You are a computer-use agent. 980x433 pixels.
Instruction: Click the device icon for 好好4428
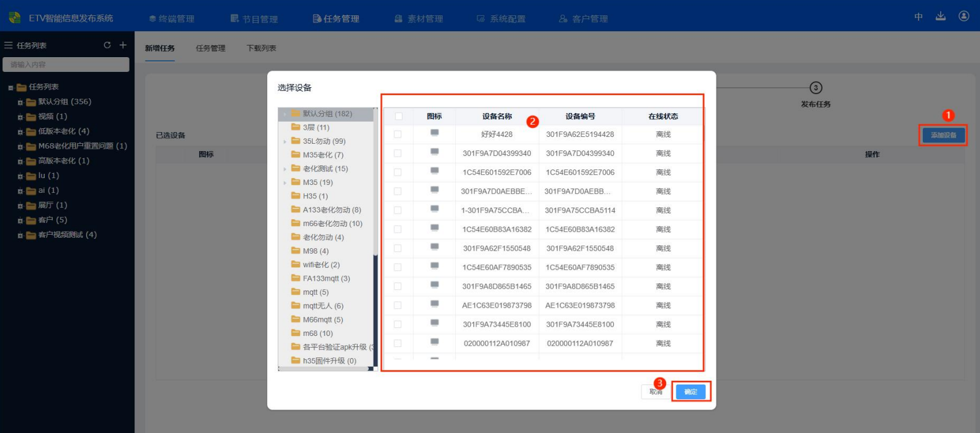point(434,133)
